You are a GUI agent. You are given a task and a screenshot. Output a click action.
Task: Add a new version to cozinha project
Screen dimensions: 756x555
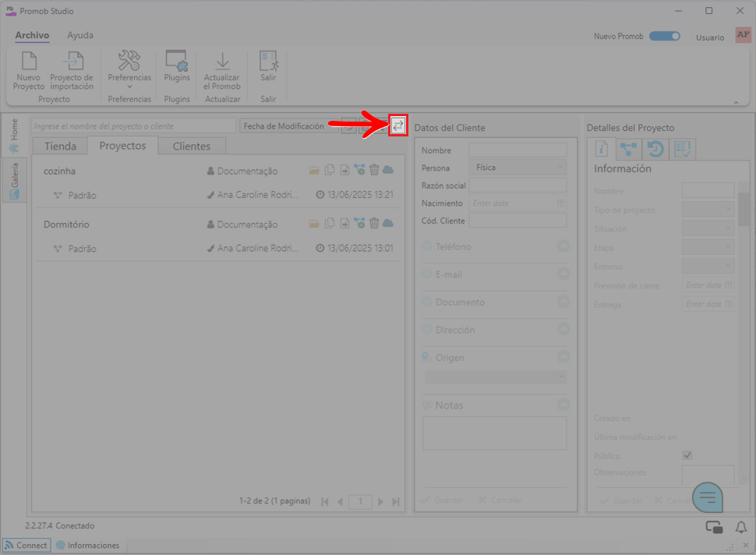tap(359, 170)
